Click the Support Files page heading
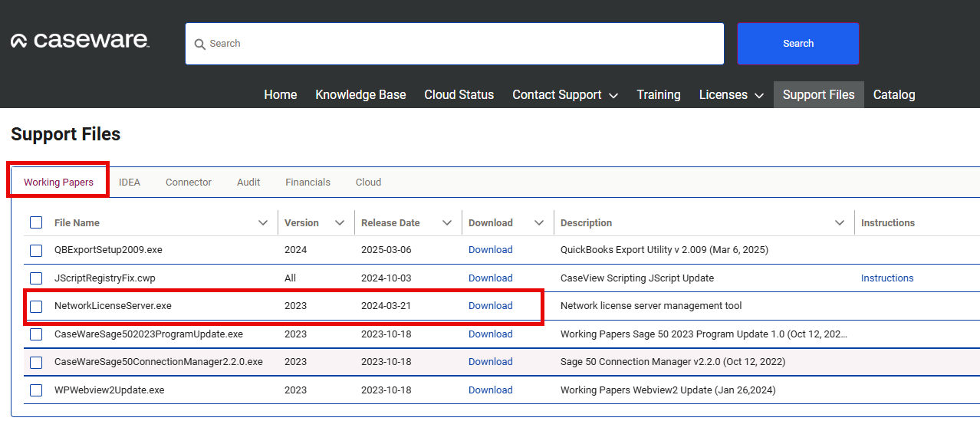980x421 pixels. [x=66, y=134]
